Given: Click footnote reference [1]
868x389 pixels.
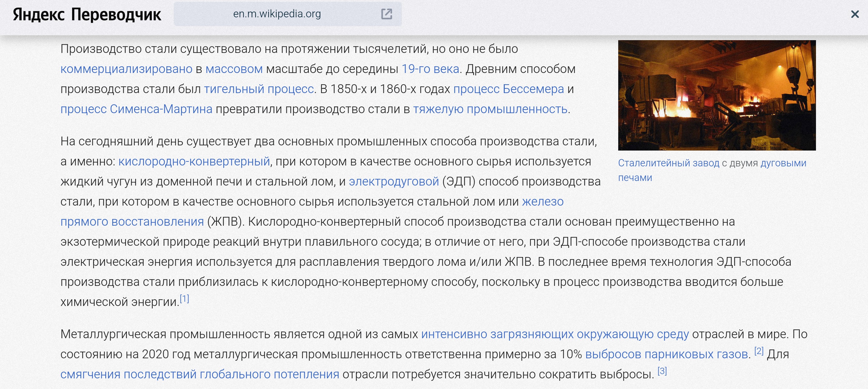Looking at the screenshot, I should (184, 298).
